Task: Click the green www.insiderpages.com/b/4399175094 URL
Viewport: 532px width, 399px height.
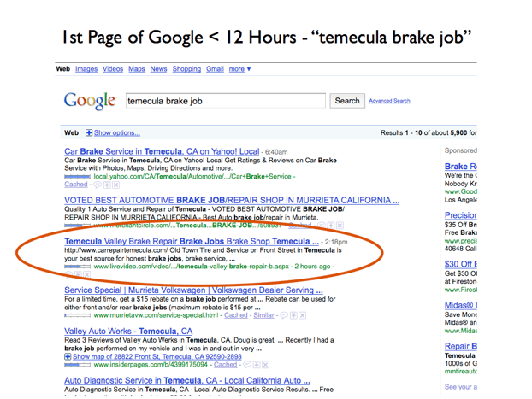Action: (x=151, y=365)
